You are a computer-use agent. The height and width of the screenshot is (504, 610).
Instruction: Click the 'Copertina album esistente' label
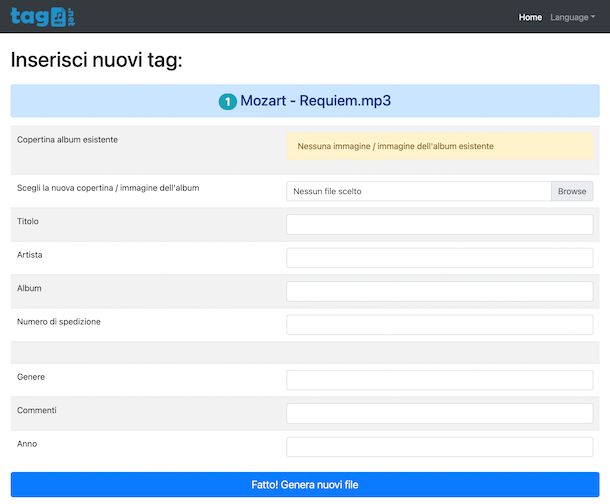click(67, 140)
